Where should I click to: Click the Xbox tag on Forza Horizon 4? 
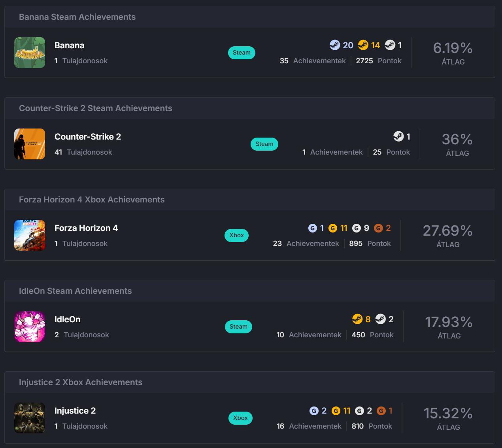(x=236, y=235)
